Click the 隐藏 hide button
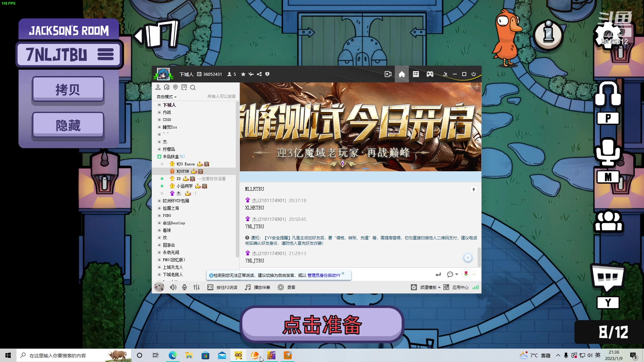Viewport: 644px width, 362px height. [x=68, y=125]
